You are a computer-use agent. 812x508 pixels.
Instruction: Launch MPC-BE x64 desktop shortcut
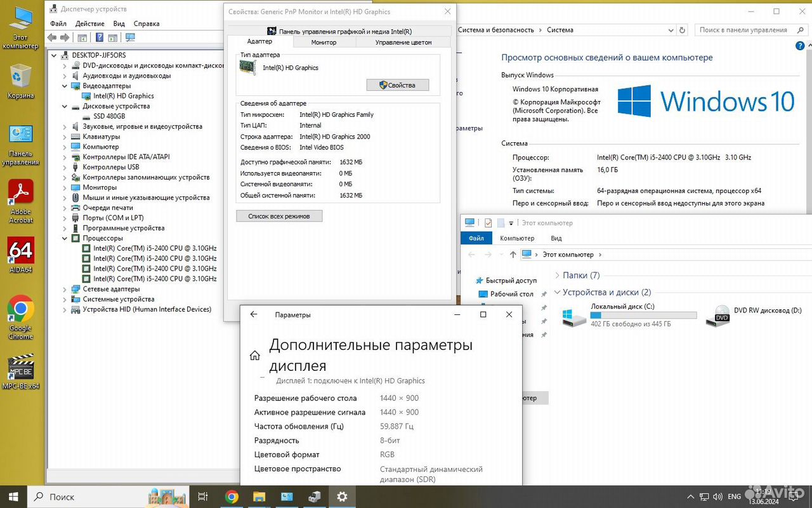pyautogui.click(x=20, y=373)
